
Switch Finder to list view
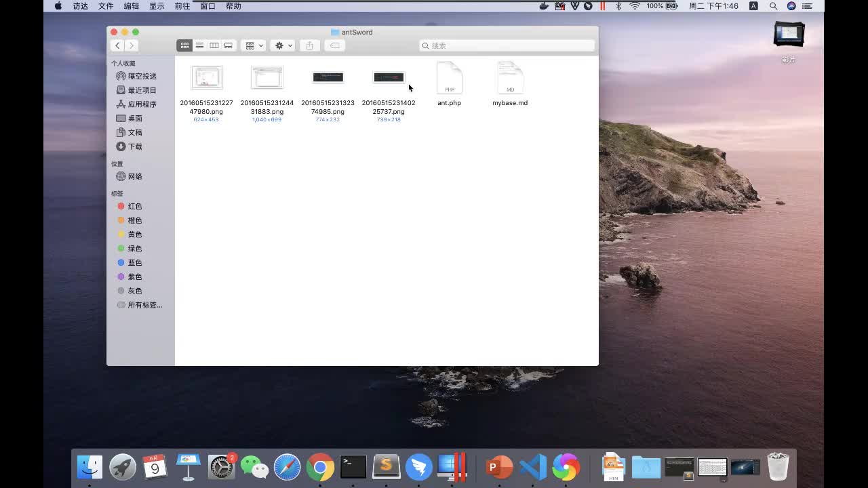click(x=199, y=45)
